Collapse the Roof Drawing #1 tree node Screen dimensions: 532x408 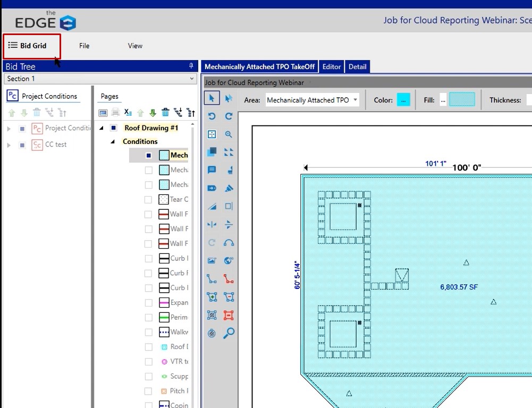[x=102, y=128]
